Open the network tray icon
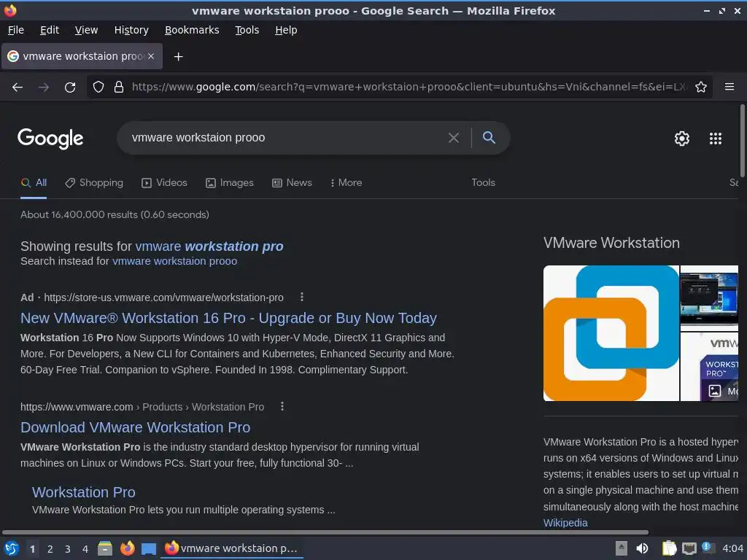This screenshot has width=747, height=560. pyautogui.click(x=689, y=548)
